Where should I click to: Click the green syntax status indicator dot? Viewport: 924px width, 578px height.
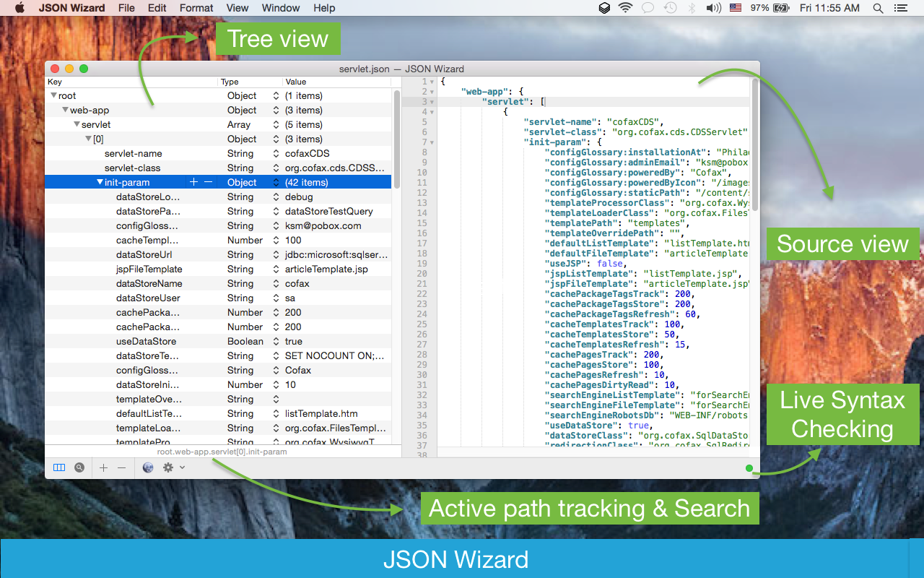[749, 468]
